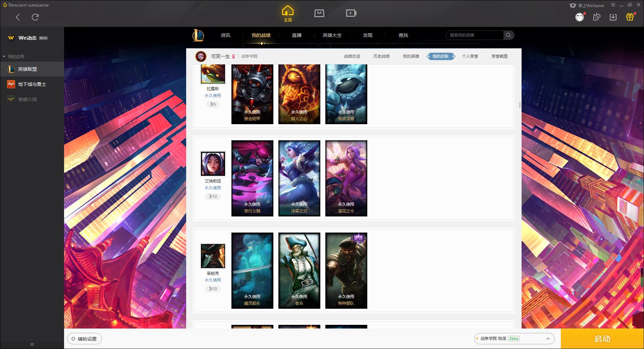Select 穿越火线 in the sidebar
Screen dimensions: 644x349
click(x=32, y=99)
